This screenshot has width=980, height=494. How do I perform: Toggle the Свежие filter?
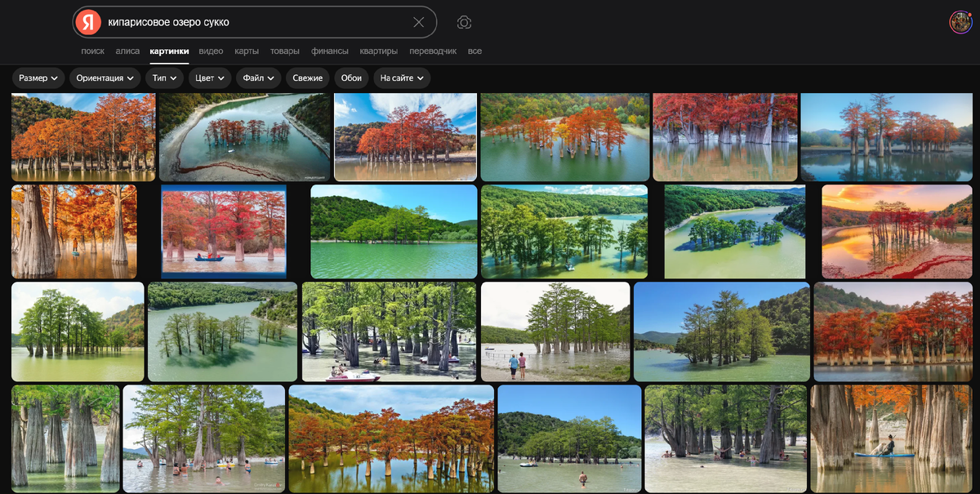pos(308,78)
